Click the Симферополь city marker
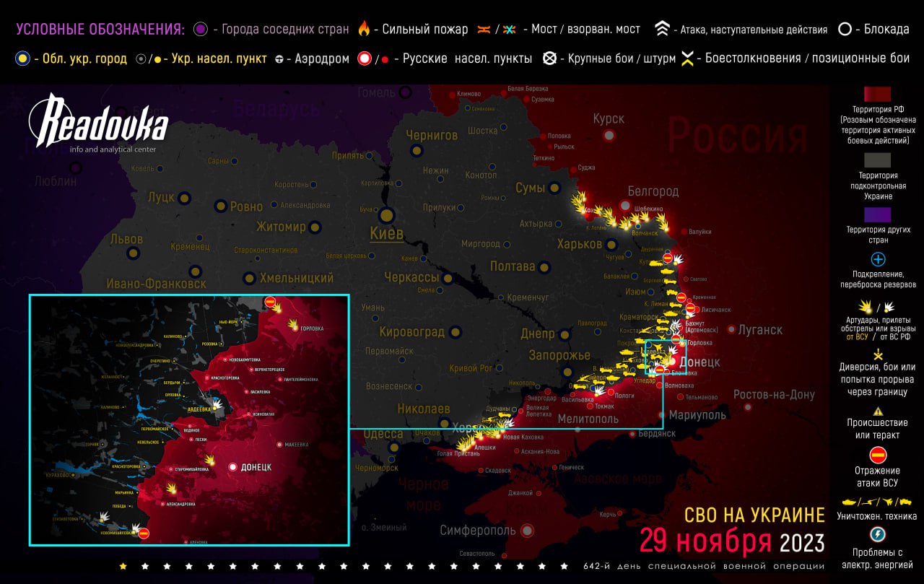This screenshot has height=584, width=924. pos(526,531)
